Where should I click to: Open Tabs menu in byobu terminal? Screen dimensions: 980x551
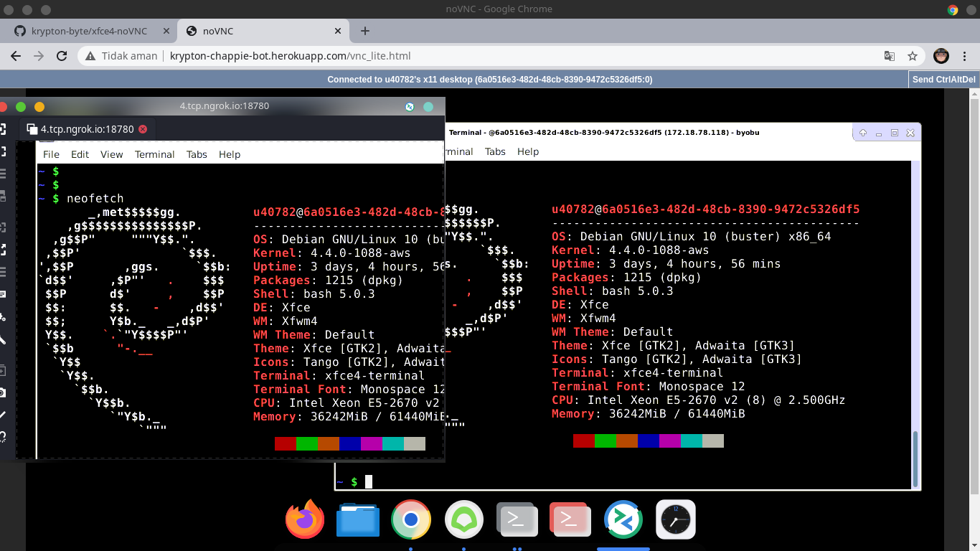[495, 151]
